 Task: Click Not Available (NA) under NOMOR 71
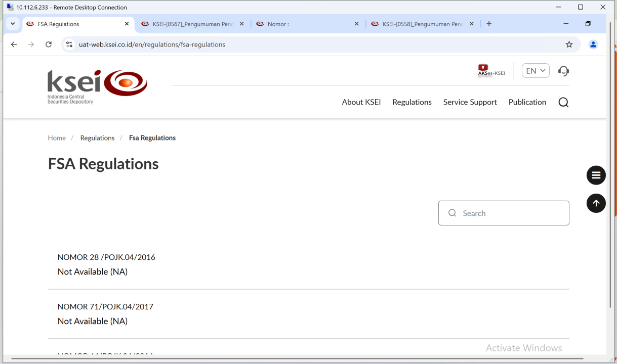tap(93, 322)
